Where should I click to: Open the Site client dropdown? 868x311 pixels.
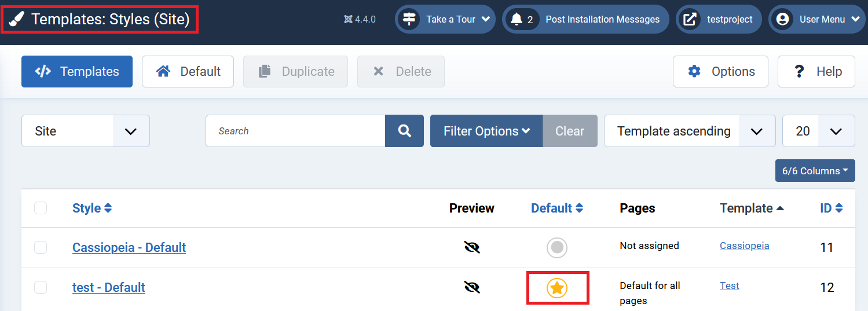pos(86,131)
